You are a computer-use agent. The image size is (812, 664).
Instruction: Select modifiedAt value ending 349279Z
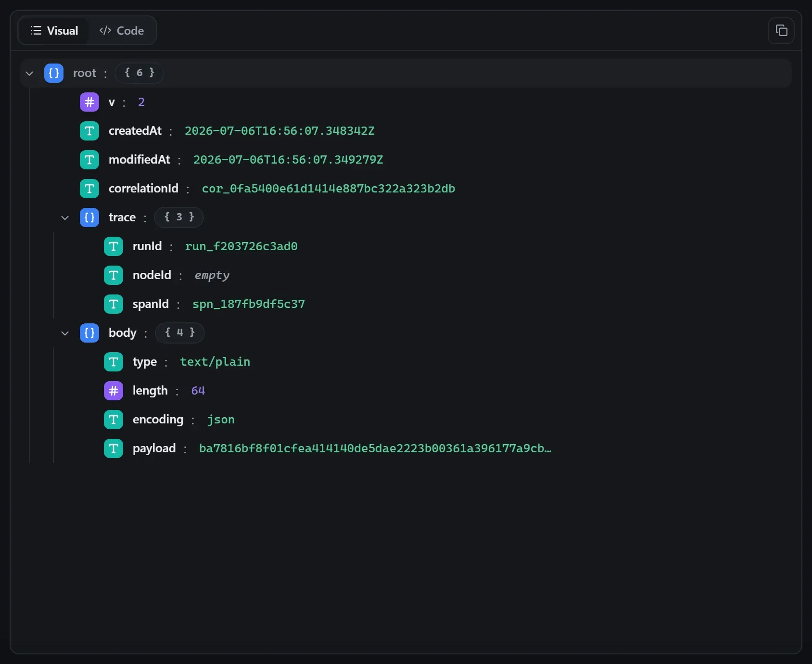[288, 160]
